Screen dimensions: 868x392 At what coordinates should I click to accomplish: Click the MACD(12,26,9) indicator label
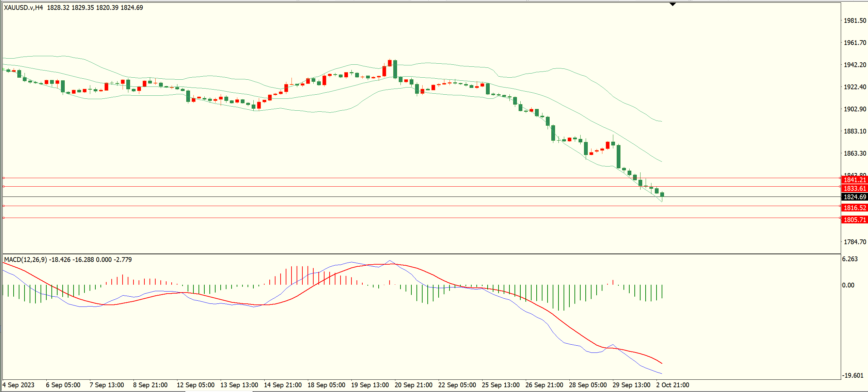click(x=26, y=260)
